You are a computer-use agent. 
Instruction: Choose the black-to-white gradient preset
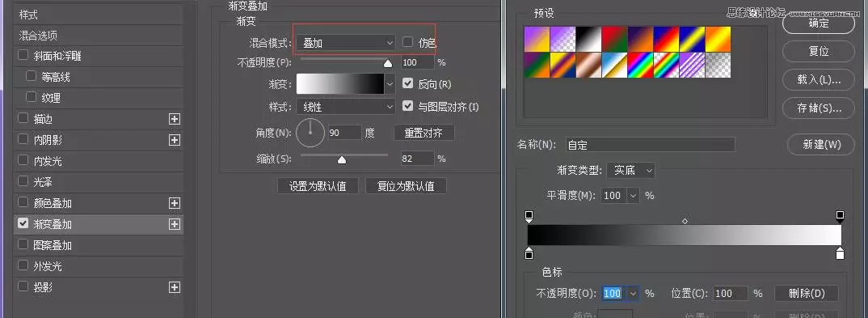coord(588,40)
